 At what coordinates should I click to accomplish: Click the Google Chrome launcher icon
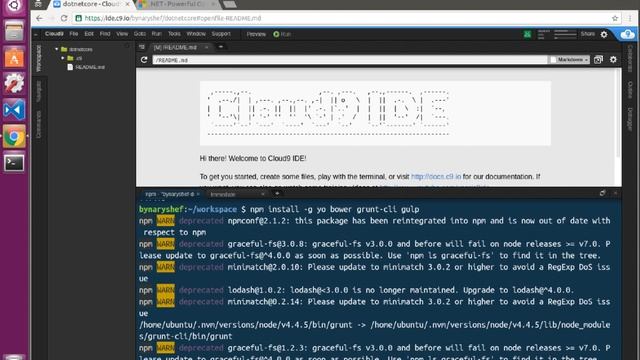[14, 137]
